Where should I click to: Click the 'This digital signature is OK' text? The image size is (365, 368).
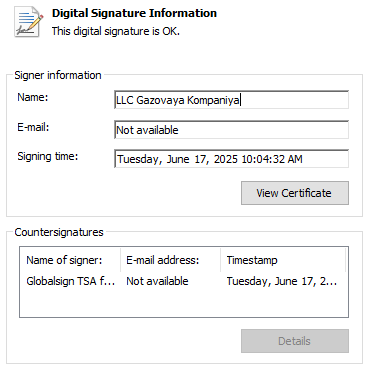(116, 31)
